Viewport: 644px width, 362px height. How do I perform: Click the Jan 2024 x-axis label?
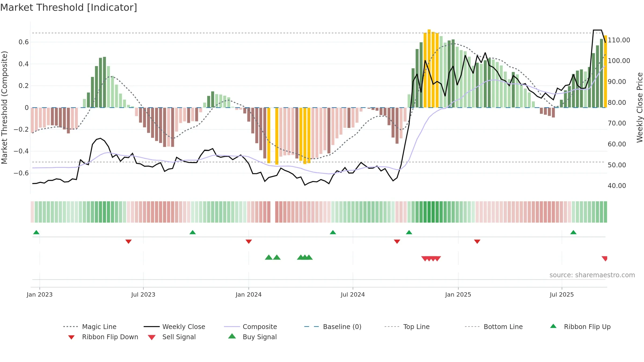click(249, 294)
